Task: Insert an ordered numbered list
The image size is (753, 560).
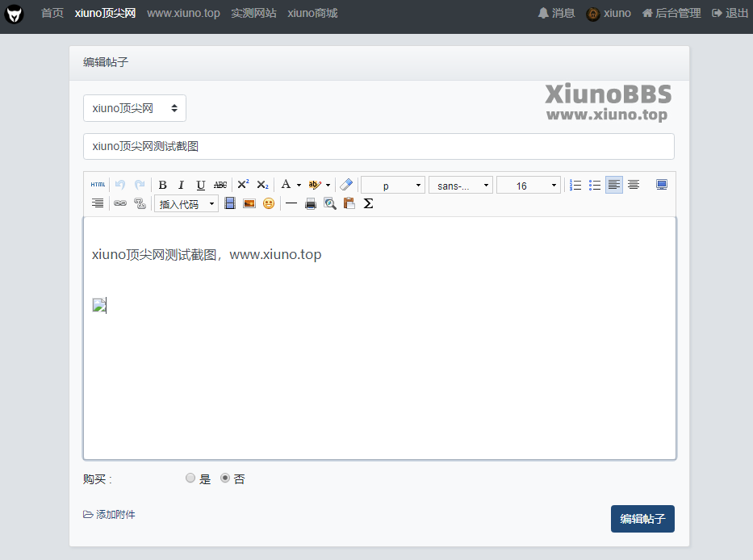Action: [x=575, y=185]
